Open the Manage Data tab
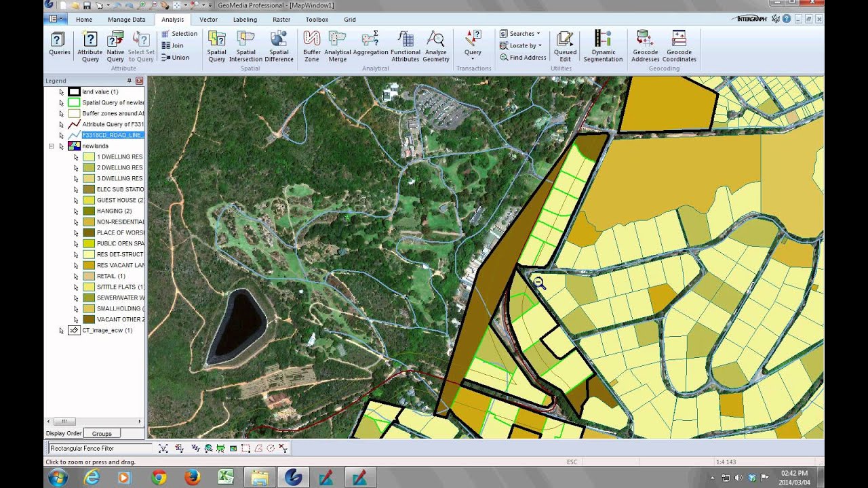The width and height of the screenshot is (868, 488). [127, 20]
